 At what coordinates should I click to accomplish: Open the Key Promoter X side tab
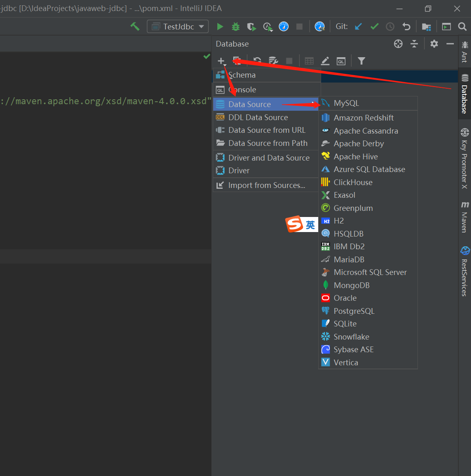464,159
